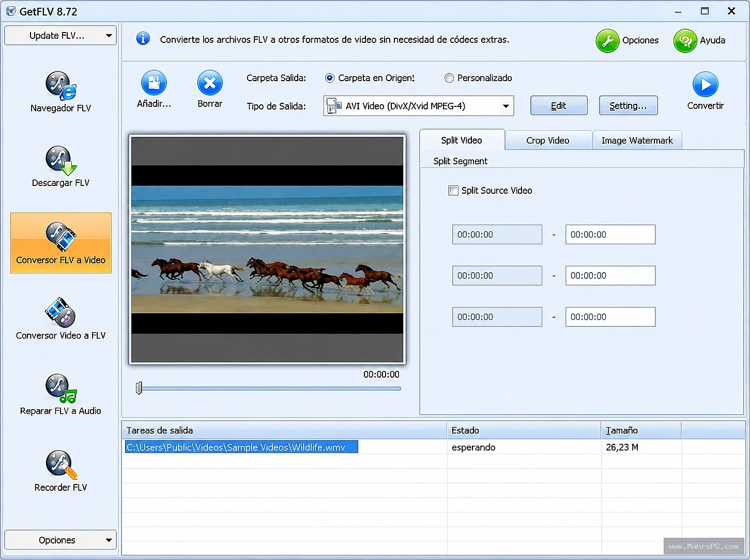Click second segment start time field
The height and width of the screenshot is (560, 750).
497,276
